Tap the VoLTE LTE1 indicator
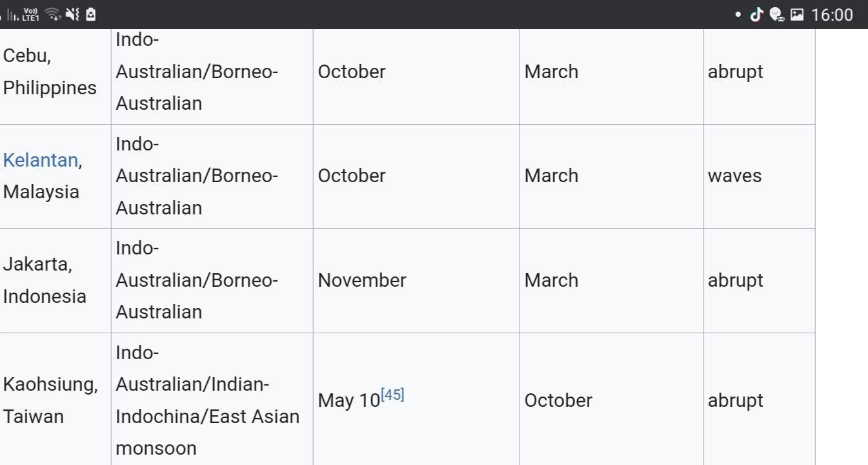This screenshot has height=465, width=868. [x=30, y=14]
